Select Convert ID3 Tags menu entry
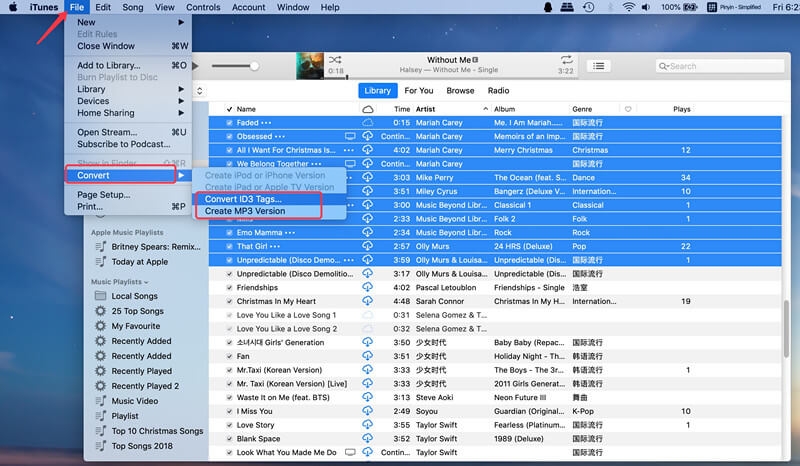Image resolution: width=800 pixels, height=466 pixels. click(244, 198)
